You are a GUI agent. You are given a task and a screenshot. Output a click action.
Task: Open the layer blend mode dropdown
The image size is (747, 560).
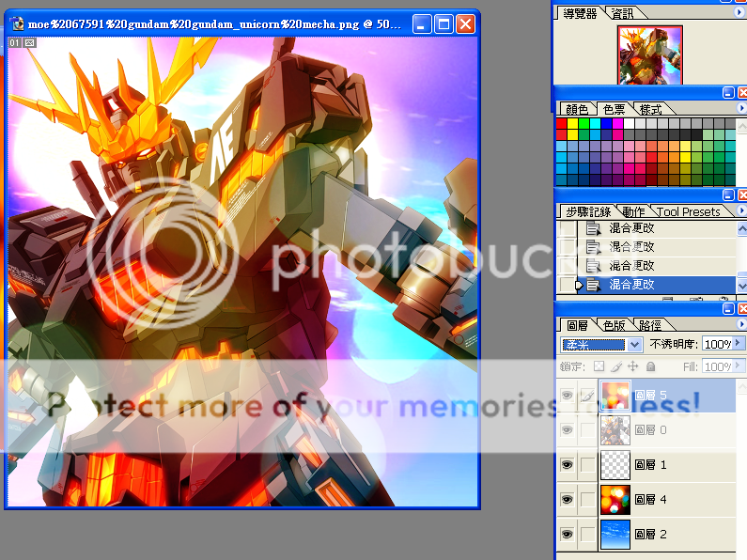pos(634,345)
